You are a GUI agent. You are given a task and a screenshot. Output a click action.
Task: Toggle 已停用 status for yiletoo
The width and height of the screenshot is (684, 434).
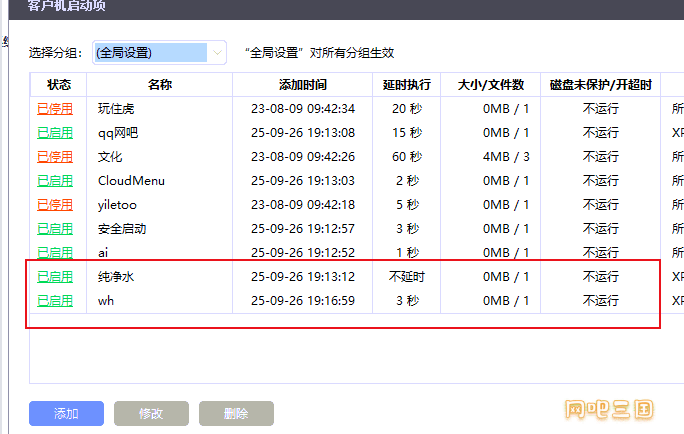(55, 204)
